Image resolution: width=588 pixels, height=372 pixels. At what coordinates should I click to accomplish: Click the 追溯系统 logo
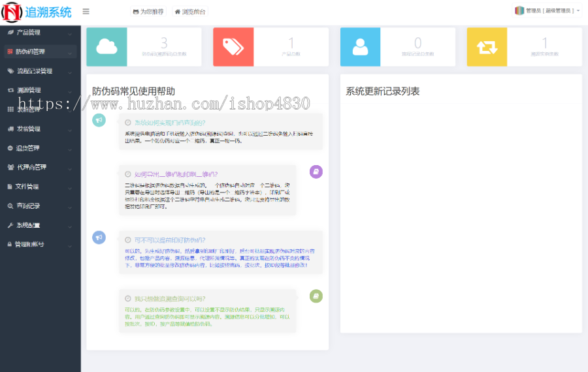[x=37, y=12]
